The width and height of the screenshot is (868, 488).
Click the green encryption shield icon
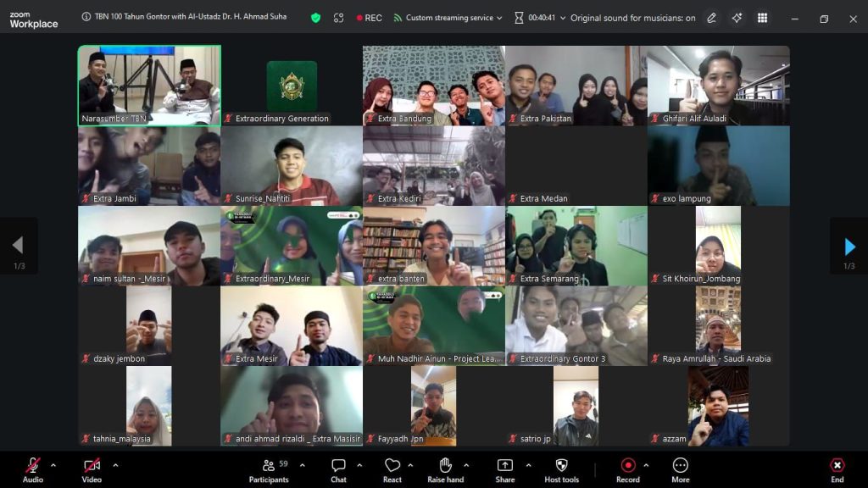click(x=316, y=18)
